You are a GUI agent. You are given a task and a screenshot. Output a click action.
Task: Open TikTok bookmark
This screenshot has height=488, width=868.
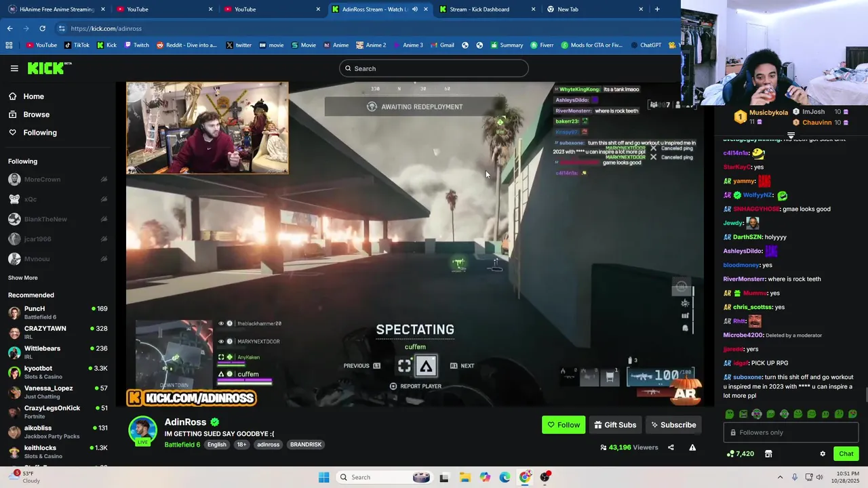coord(76,45)
